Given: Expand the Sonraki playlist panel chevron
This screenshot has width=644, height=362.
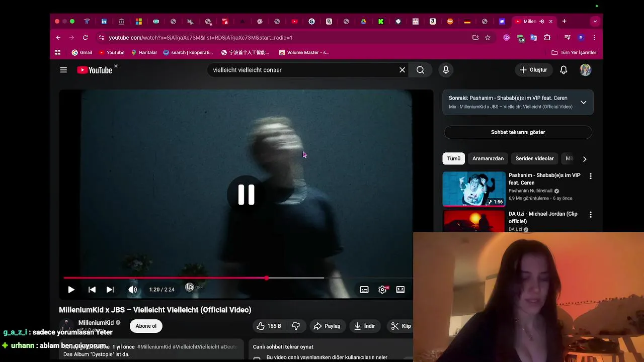Looking at the screenshot, I should pos(584,102).
